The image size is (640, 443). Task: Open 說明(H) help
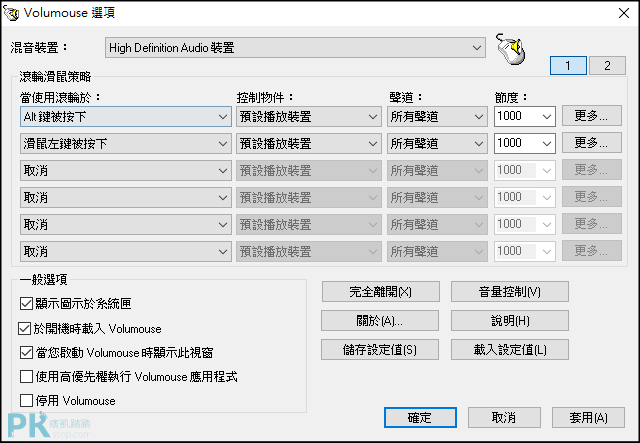(x=510, y=321)
